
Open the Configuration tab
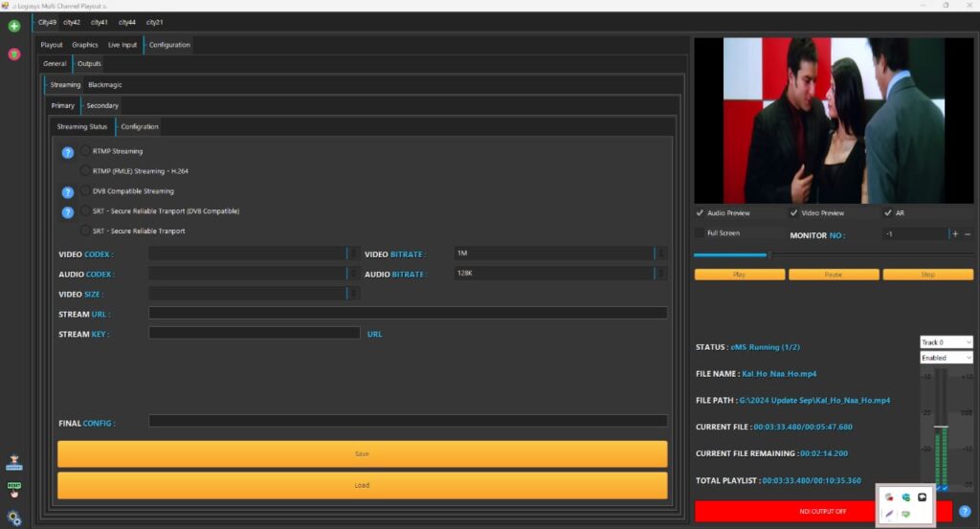coord(169,45)
